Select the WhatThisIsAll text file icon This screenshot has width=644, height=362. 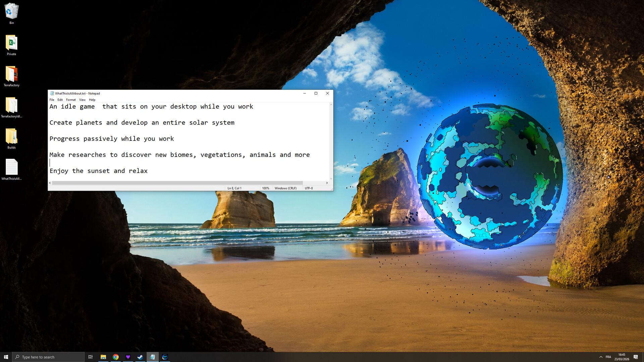[11, 168]
